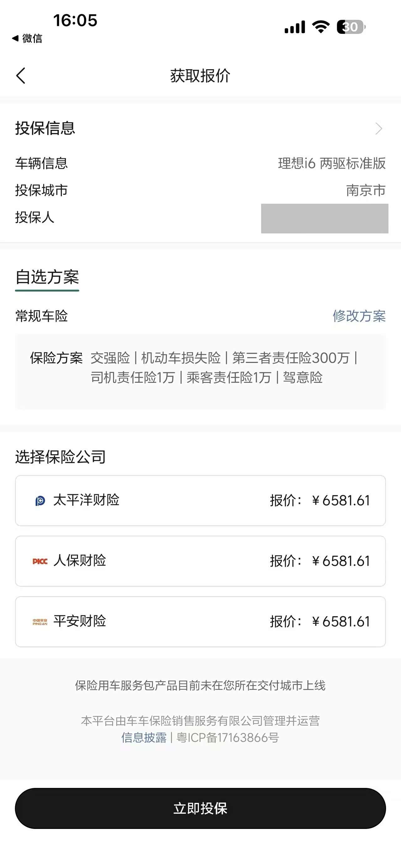The width and height of the screenshot is (401, 868).
Task: Tap the back arrow in header
Action: (x=21, y=76)
